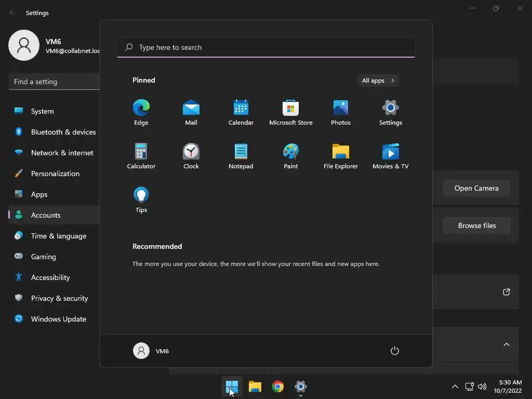The width and height of the screenshot is (532, 399).
Task: Click the Find a setting search field
Action: (x=54, y=82)
